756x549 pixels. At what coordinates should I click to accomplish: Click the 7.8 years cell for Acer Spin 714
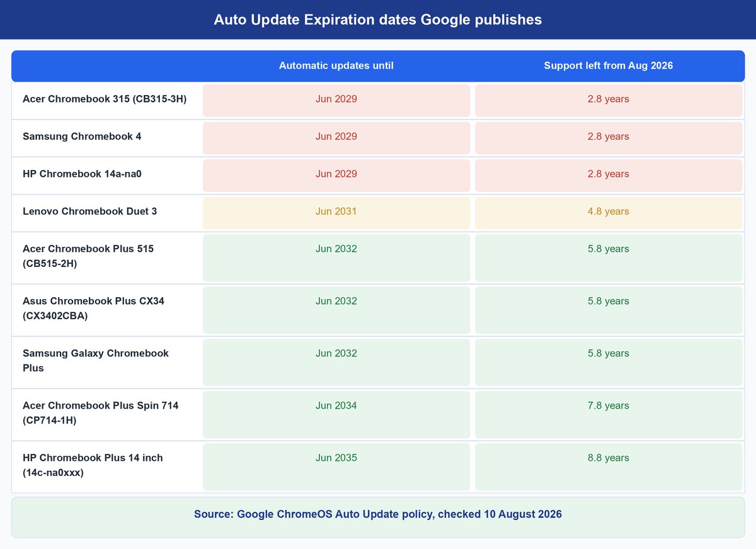609,414
